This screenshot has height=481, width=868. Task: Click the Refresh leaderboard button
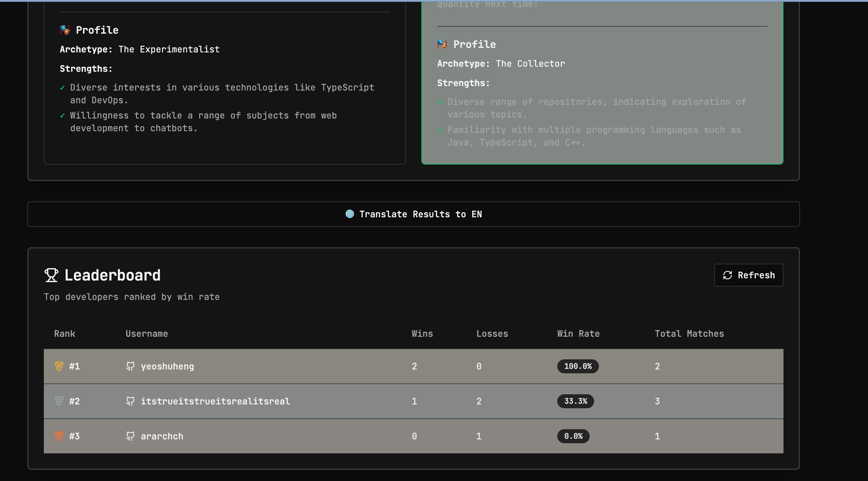[749, 275]
